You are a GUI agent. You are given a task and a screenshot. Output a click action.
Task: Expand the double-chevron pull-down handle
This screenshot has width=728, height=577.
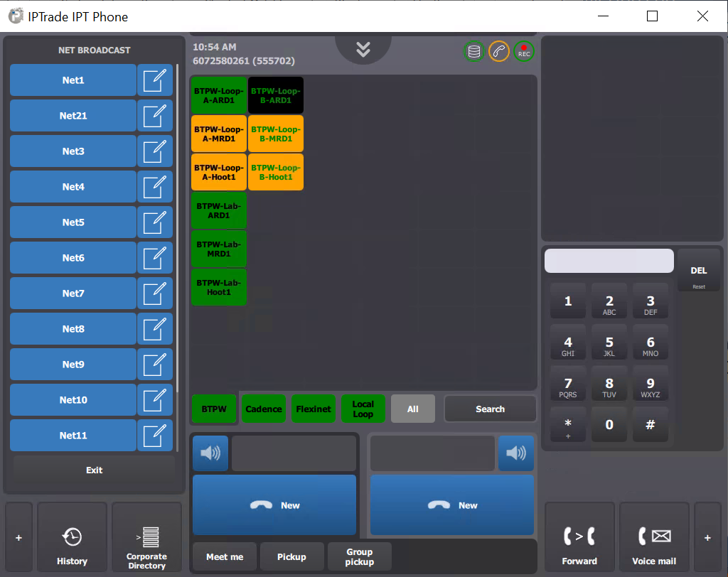pyautogui.click(x=363, y=49)
